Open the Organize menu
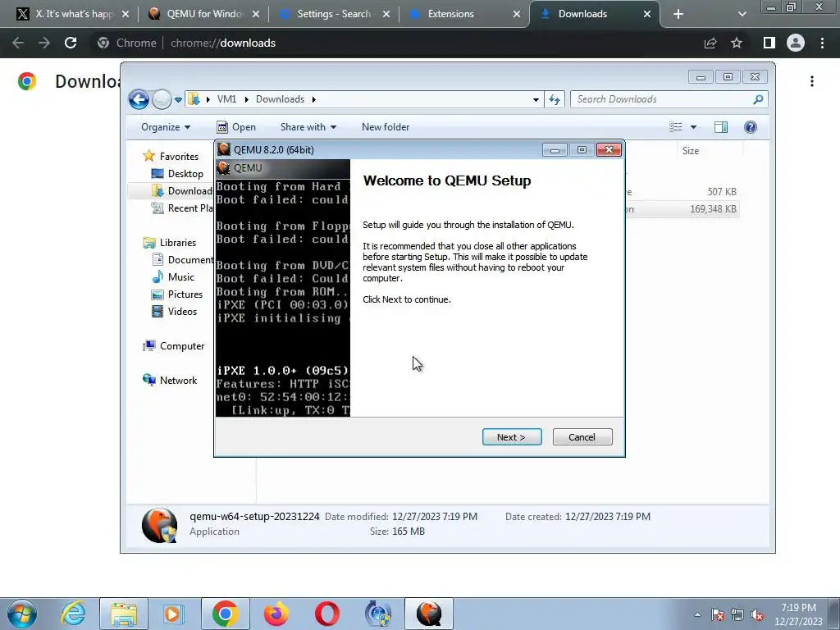This screenshot has height=630, width=840. [166, 127]
